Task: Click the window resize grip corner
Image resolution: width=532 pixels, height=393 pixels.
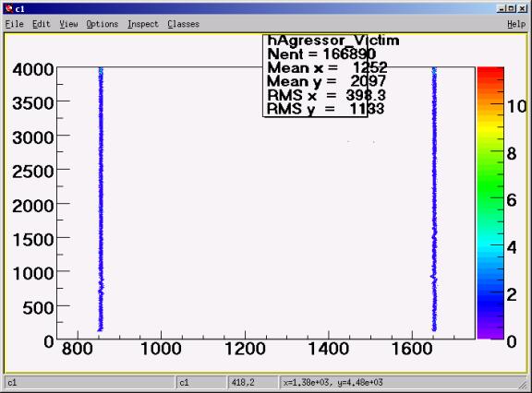Action: [x=523, y=385]
